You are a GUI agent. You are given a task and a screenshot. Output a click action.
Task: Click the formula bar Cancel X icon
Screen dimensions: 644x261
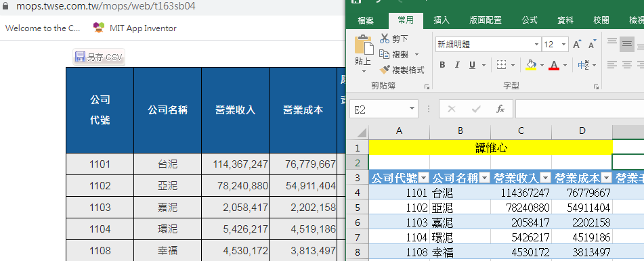452,109
